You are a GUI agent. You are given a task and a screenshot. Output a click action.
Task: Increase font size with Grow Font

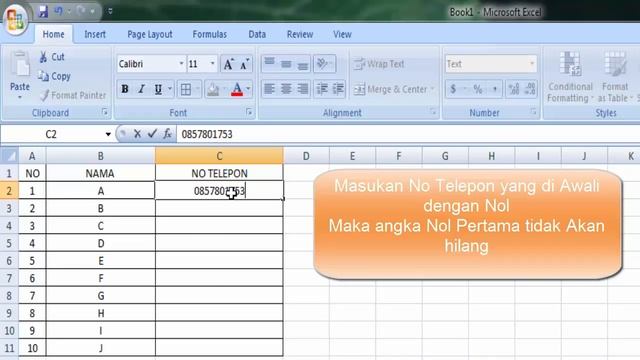pyautogui.click(x=228, y=64)
